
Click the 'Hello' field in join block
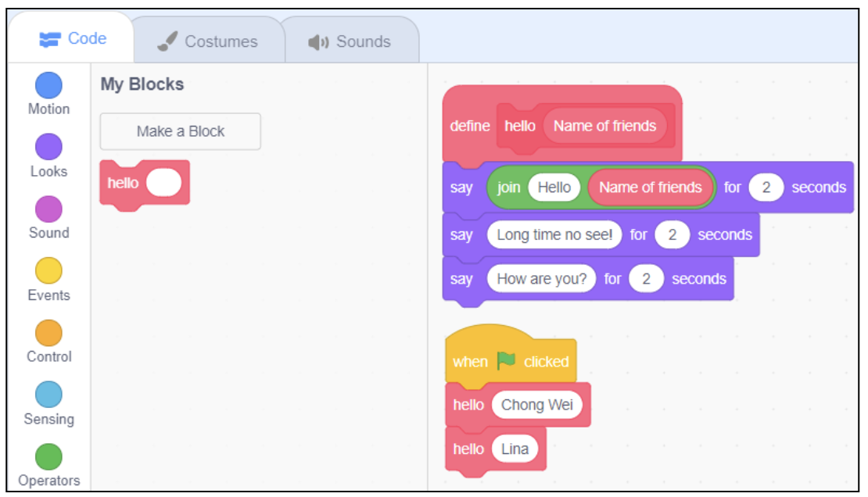[554, 188]
